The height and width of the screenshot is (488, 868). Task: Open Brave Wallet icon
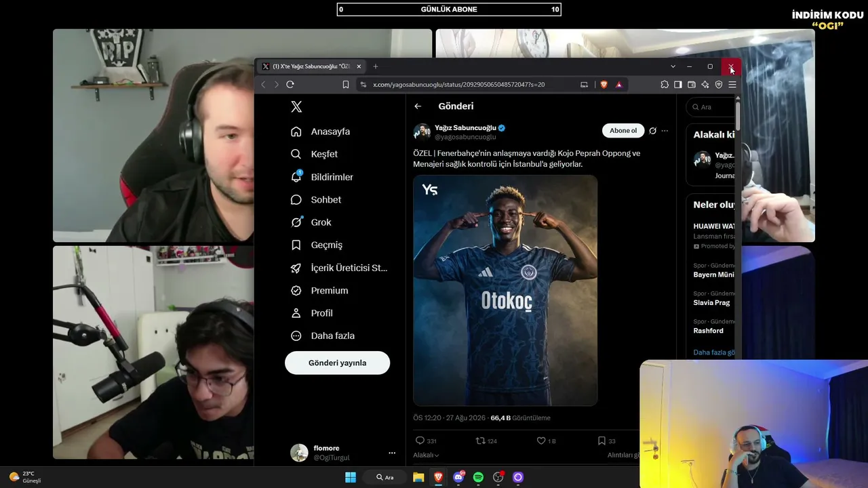(x=692, y=85)
